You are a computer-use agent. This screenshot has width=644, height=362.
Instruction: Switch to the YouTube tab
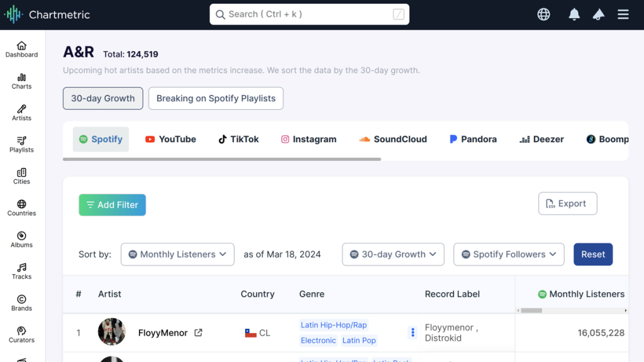tap(170, 139)
